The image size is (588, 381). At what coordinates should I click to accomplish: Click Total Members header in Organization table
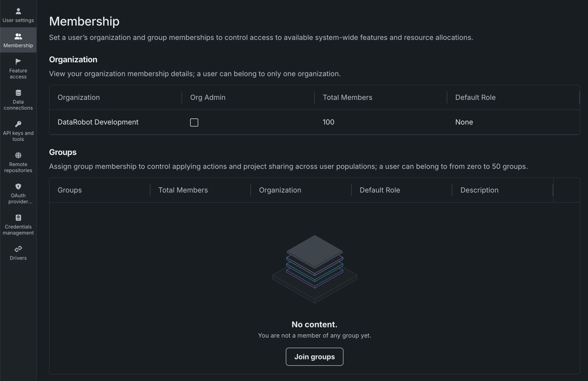347,97
